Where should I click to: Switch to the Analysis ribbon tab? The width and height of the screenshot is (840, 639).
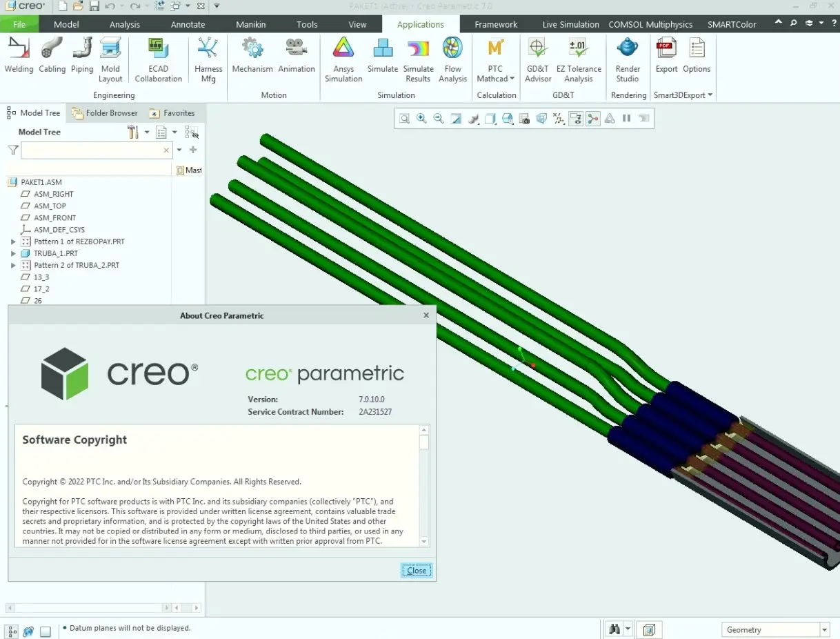(125, 24)
